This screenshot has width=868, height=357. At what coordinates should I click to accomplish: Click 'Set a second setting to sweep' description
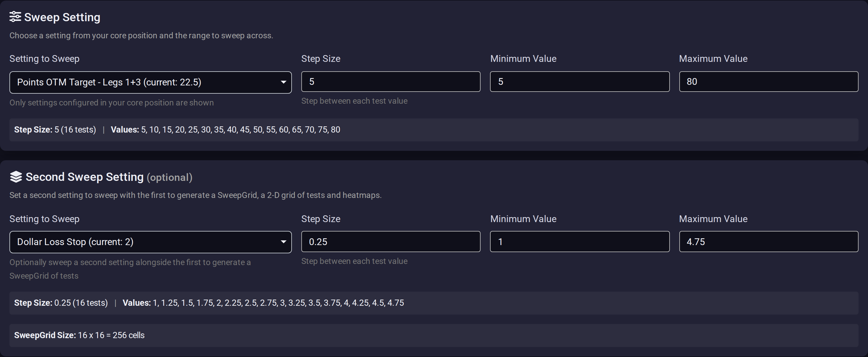click(195, 195)
